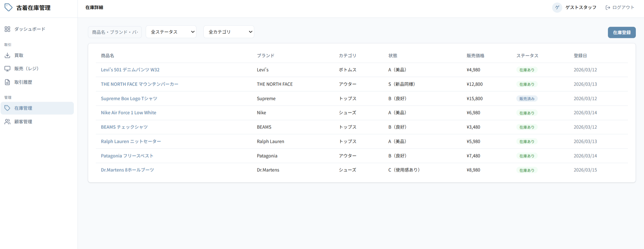Open ダッシュボード from the sidebar
The image size is (644, 249).
pos(30,29)
